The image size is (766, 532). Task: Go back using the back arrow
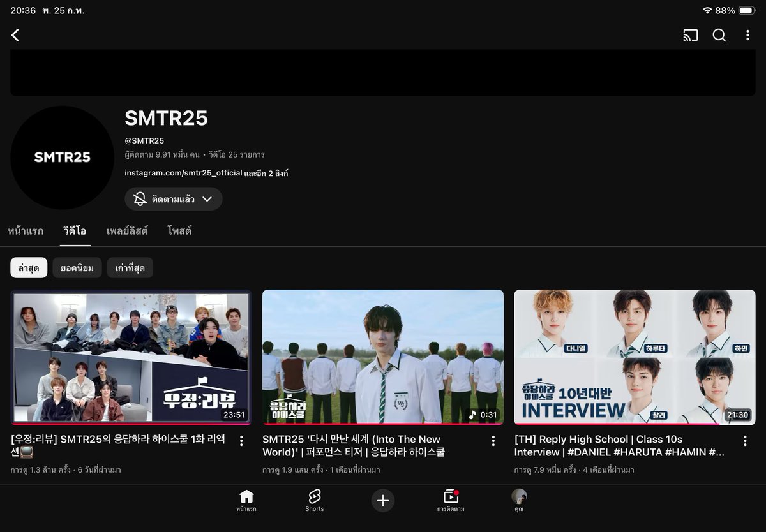(x=15, y=36)
